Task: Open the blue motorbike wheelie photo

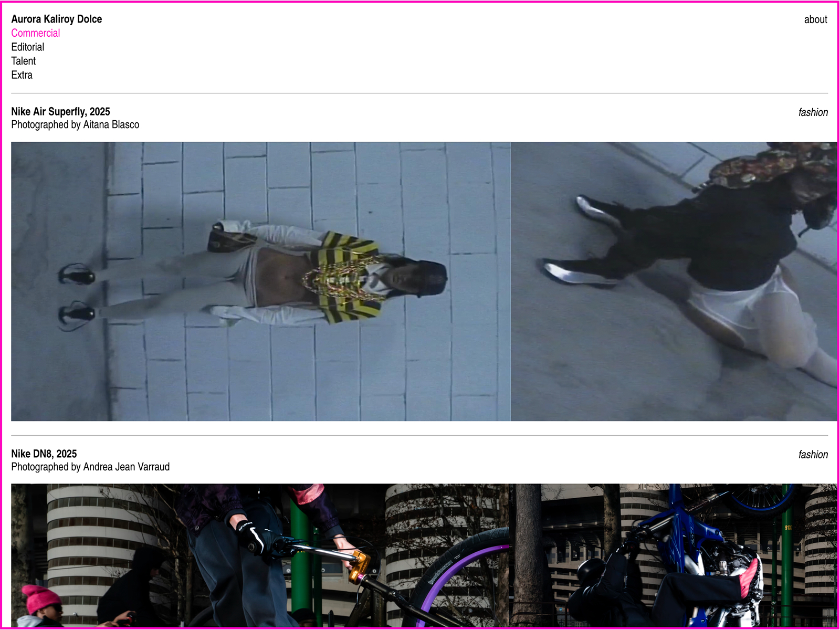Action: [x=674, y=555]
